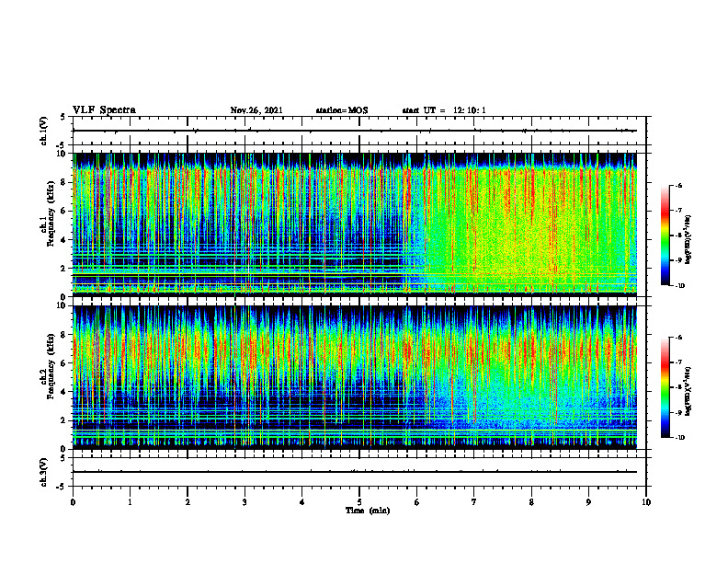Click the ch.1 spectrogram plot area
This screenshot has width=728, height=563.
[x=355, y=224]
